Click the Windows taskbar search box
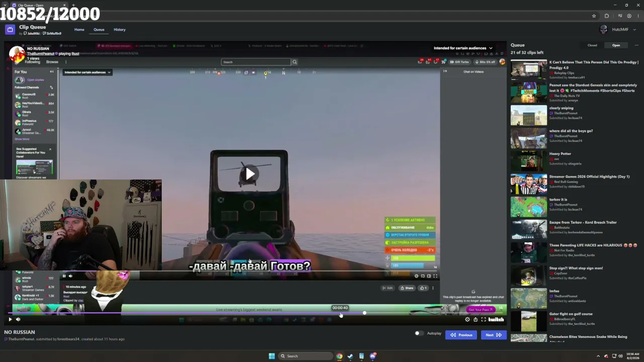 [x=306, y=356]
